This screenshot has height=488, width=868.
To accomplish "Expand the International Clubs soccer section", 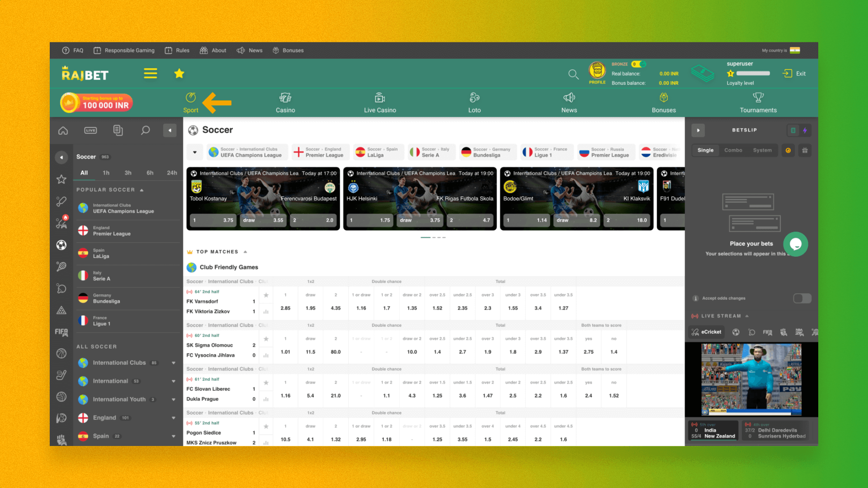I will pyautogui.click(x=172, y=362).
